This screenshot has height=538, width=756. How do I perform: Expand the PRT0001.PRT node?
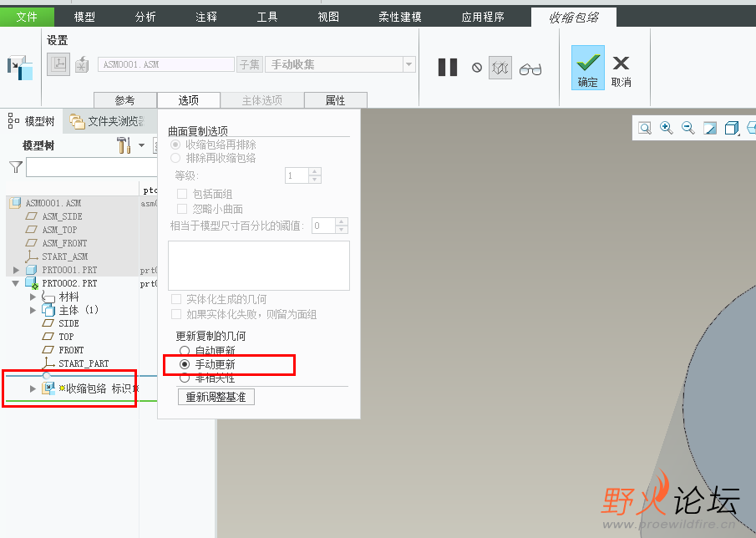tap(16, 270)
